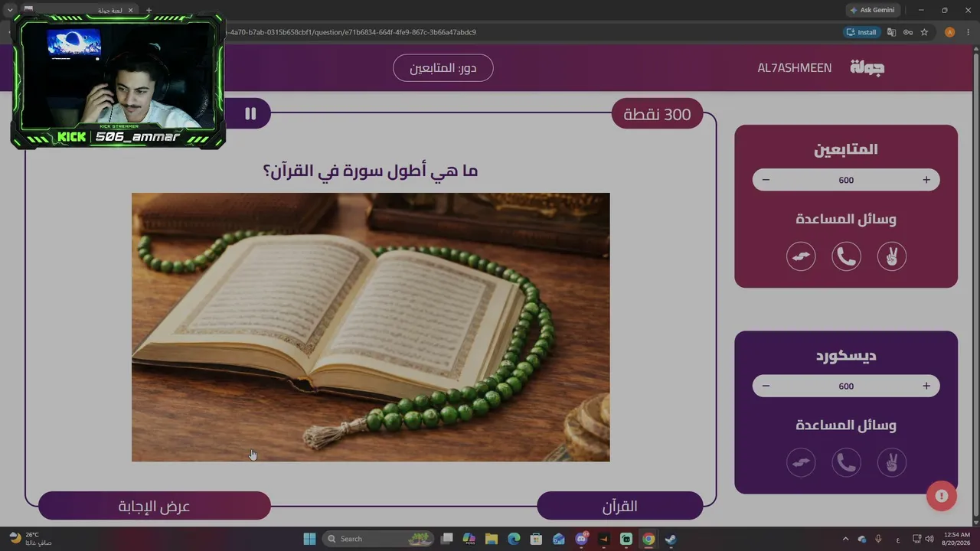Open the Windows Start menu

click(309, 539)
